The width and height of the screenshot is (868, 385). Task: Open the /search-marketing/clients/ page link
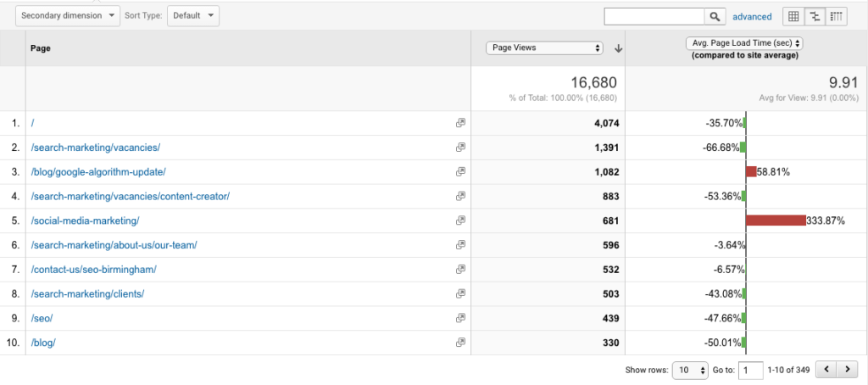(x=87, y=293)
